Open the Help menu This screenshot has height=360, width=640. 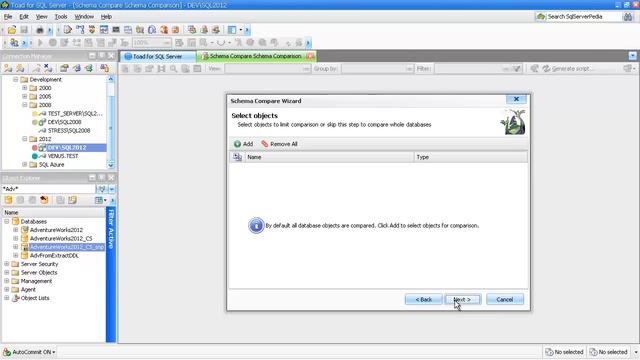pos(106,17)
